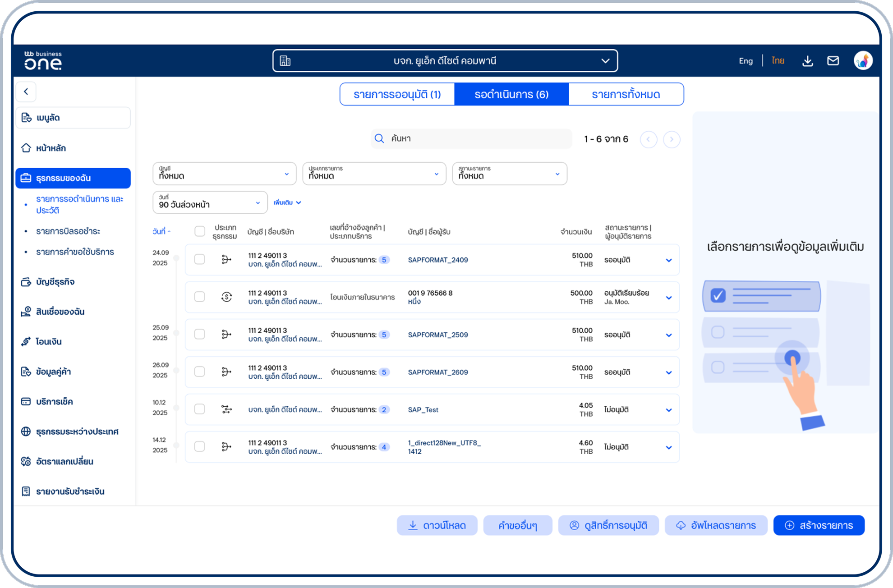Click the home icon หน้าหลัก
This screenshot has height=588, width=893.
(x=26, y=148)
